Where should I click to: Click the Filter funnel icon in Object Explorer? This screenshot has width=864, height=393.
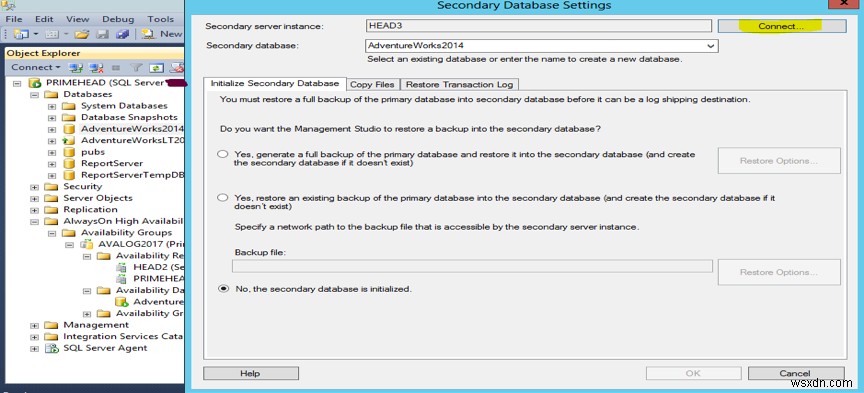click(x=136, y=68)
